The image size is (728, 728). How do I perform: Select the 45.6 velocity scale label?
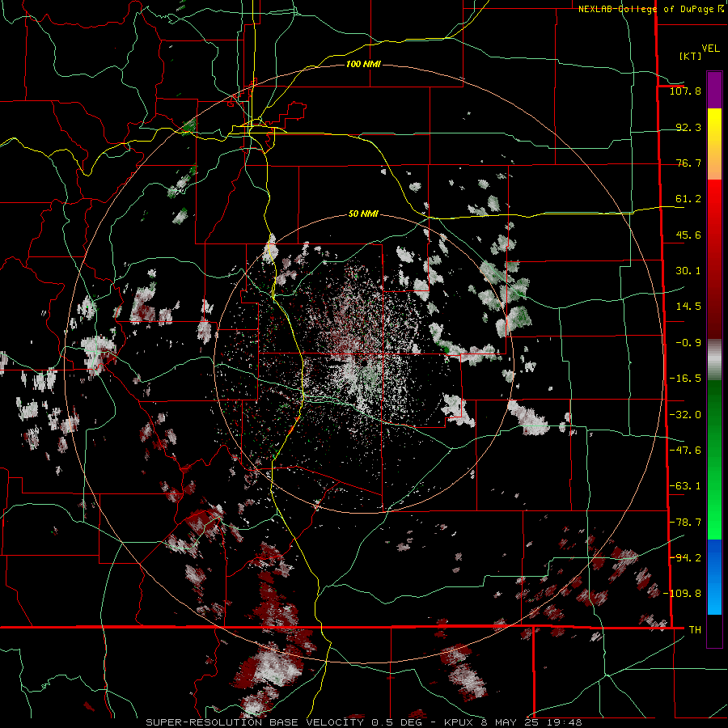tap(688, 235)
